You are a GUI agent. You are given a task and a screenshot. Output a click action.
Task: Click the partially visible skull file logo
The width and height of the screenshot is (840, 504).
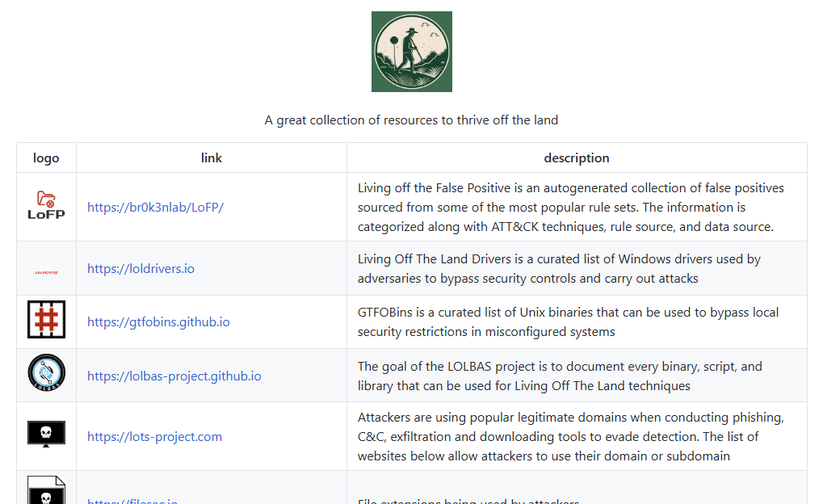(x=46, y=492)
